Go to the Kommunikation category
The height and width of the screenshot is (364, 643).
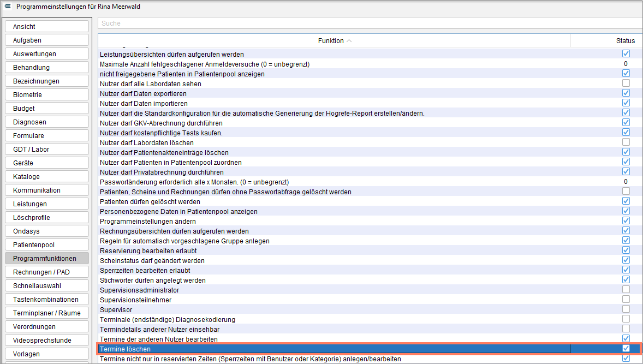pos(47,190)
